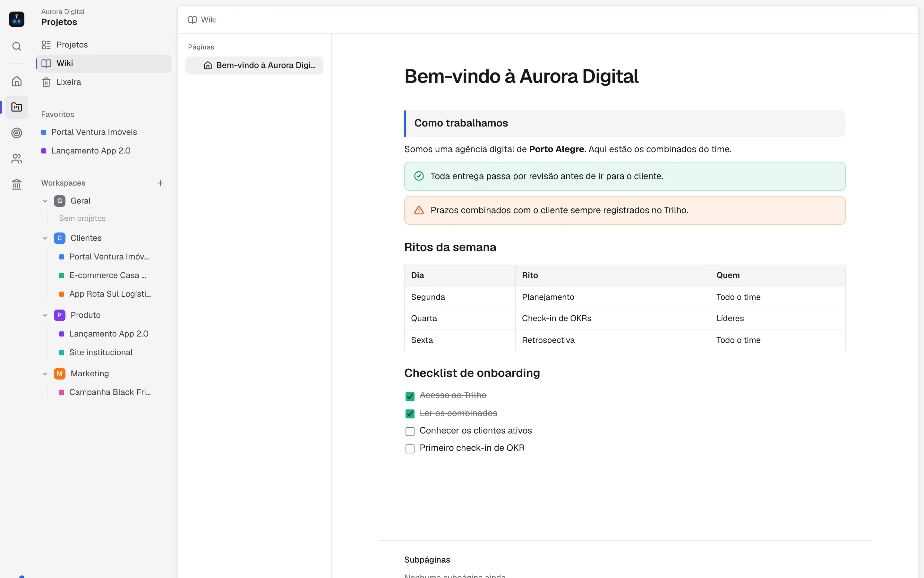This screenshot has height=578, width=924.
Task: Collapse the Geral workspace chevron
Action: click(45, 201)
